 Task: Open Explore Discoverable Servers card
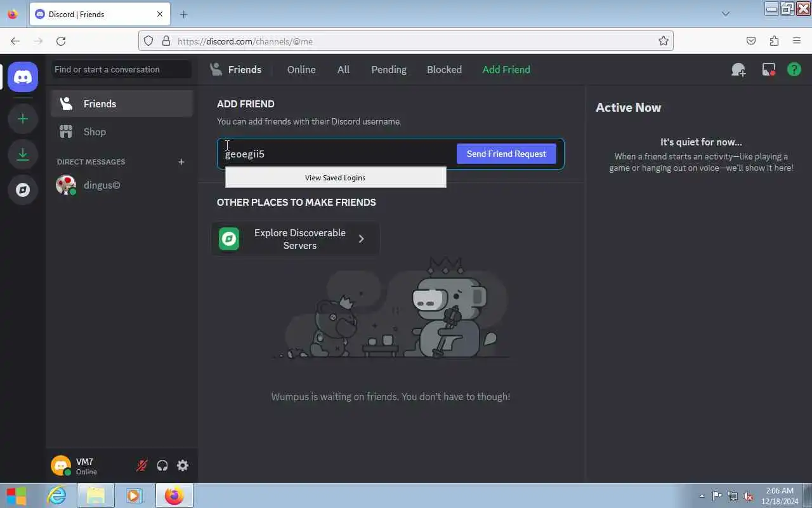point(296,239)
